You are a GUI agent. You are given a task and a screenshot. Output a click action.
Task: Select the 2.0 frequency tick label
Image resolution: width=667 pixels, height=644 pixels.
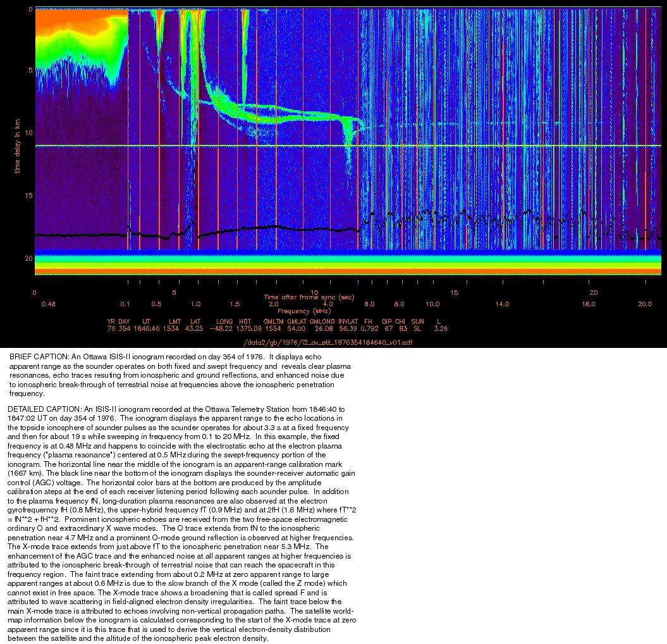[274, 304]
